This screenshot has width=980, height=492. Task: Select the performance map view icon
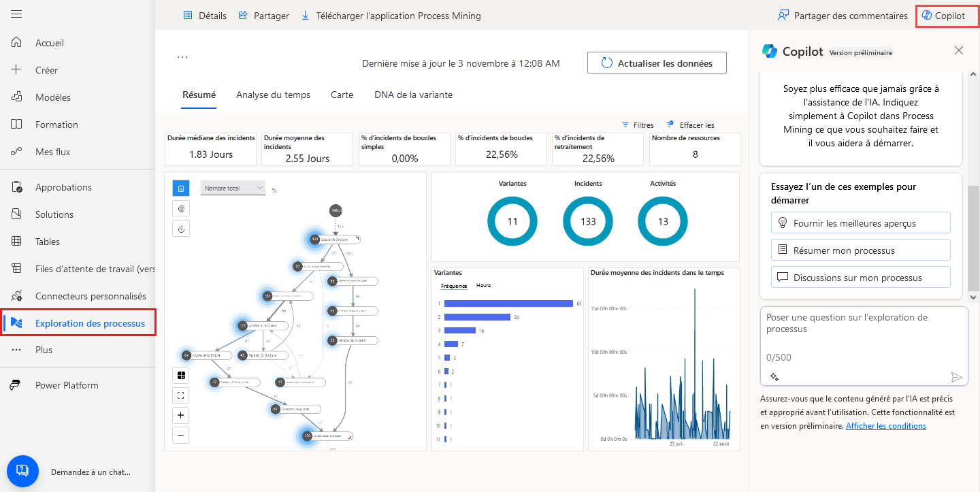(181, 208)
